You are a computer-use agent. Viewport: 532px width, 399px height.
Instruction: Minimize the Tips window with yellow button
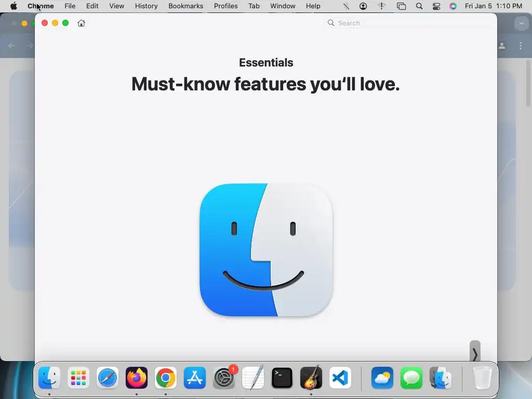click(55, 23)
